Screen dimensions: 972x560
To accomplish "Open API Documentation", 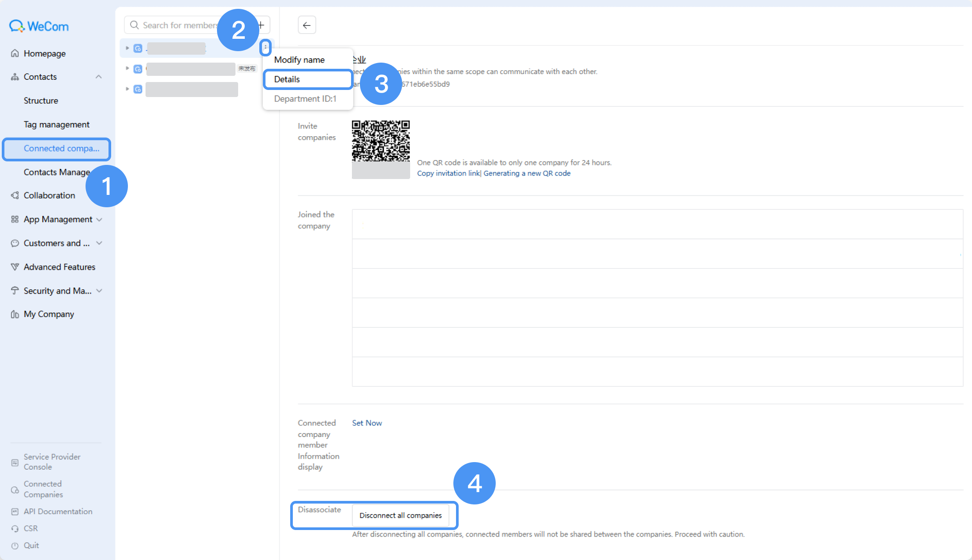I will click(x=58, y=511).
